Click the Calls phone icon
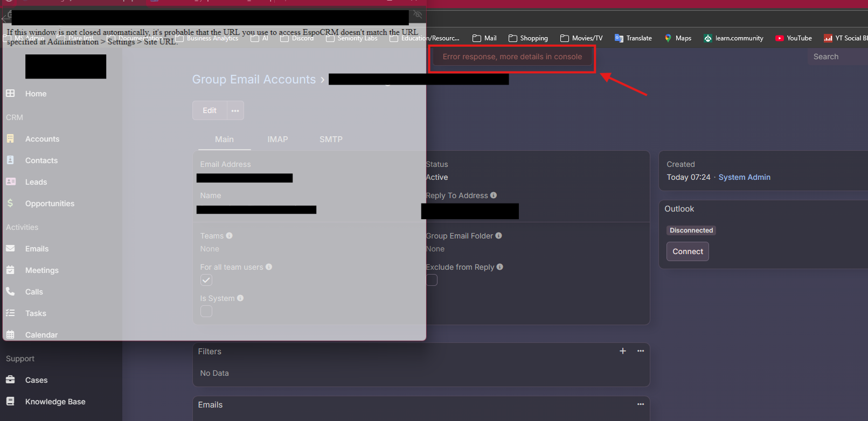The height and width of the screenshot is (421, 868). click(x=10, y=292)
